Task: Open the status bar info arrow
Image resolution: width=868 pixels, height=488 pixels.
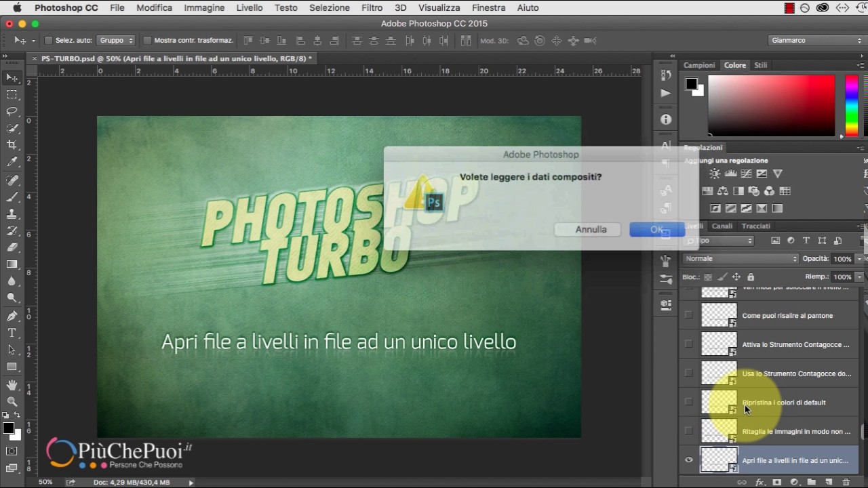Action: pyautogui.click(x=191, y=483)
